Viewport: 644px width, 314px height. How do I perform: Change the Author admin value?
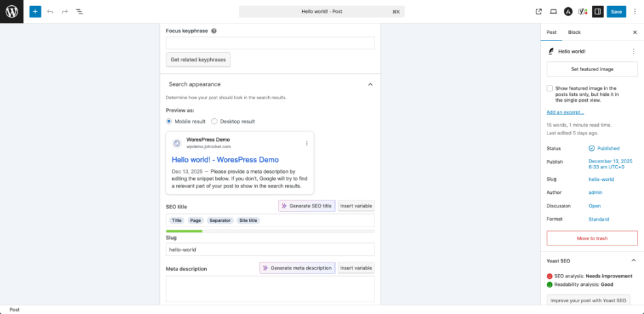click(x=595, y=193)
